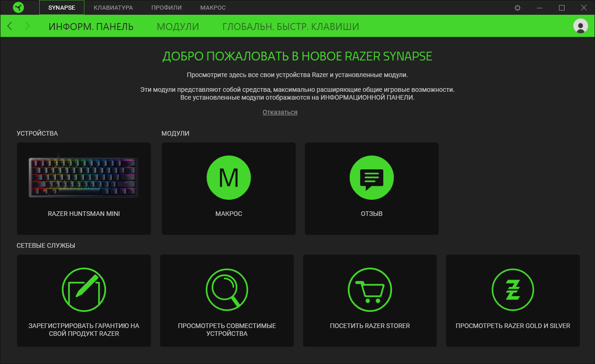Select the Synapse top tab
The height and width of the screenshot is (364, 595).
pos(61,8)
